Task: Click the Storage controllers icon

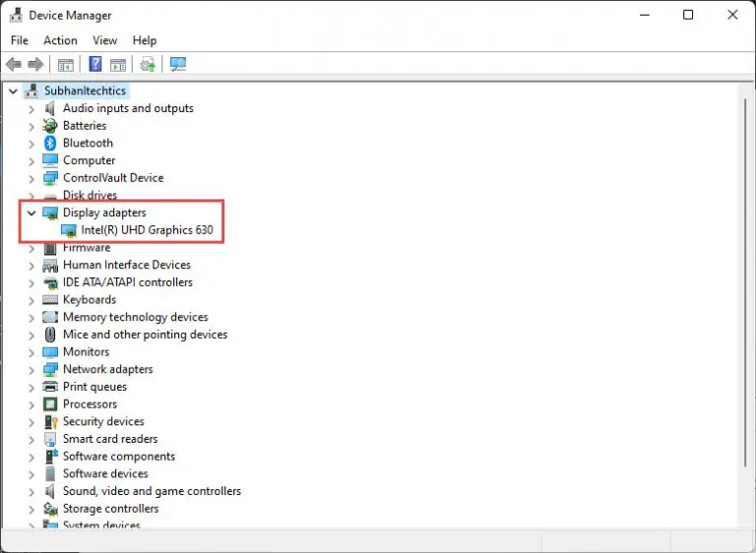Action: 50,509
